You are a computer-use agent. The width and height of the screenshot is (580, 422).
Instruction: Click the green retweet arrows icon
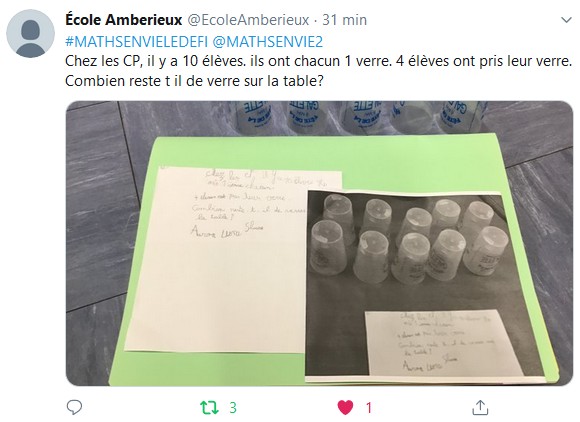pos(209,408)
